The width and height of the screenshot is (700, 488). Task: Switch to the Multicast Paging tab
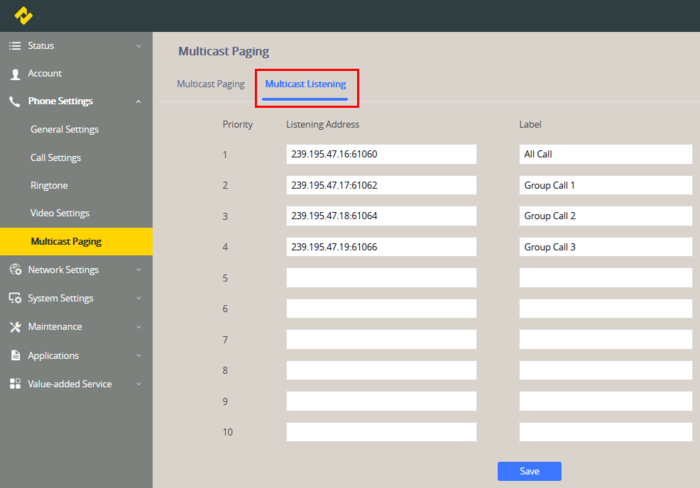[x=210, y=85]
